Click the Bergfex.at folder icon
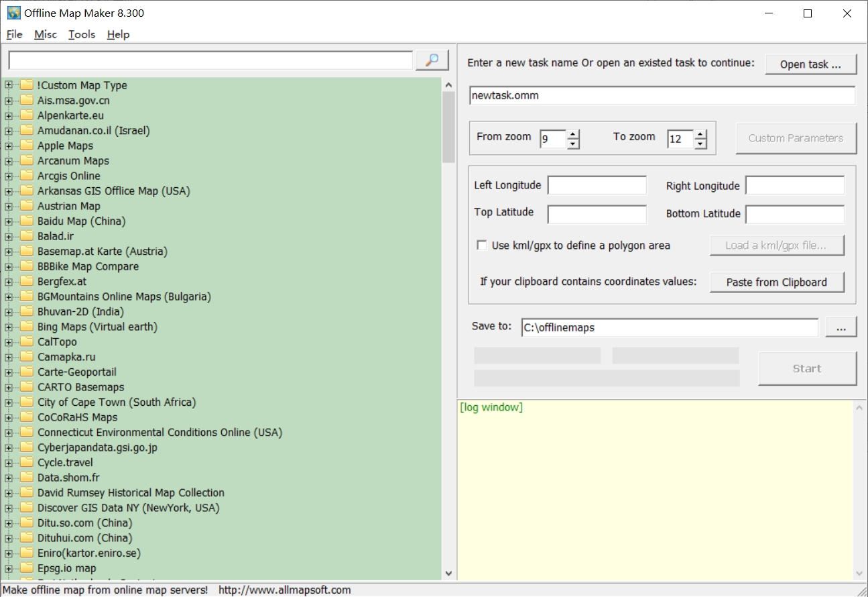Image resolution: width=868 pixels, height=597 pixels. pos(27,281)
